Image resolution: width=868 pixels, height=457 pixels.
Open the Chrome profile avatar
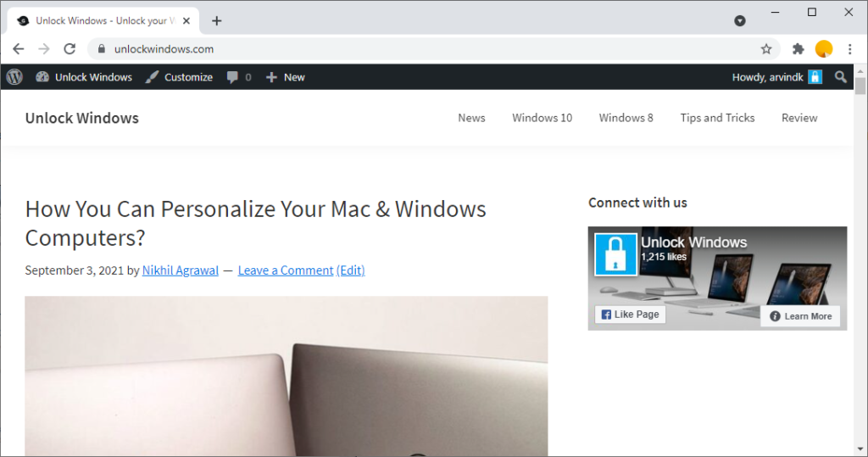[824, 48]
